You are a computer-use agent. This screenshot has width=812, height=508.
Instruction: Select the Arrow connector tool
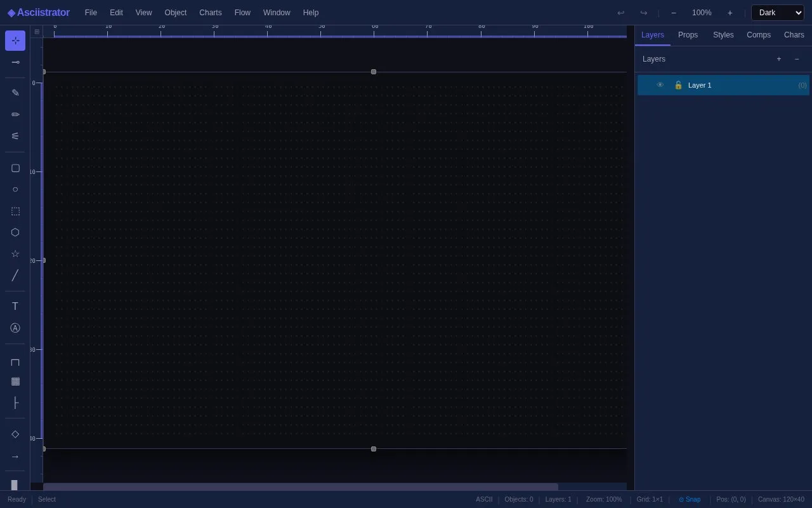pos(15,456)
